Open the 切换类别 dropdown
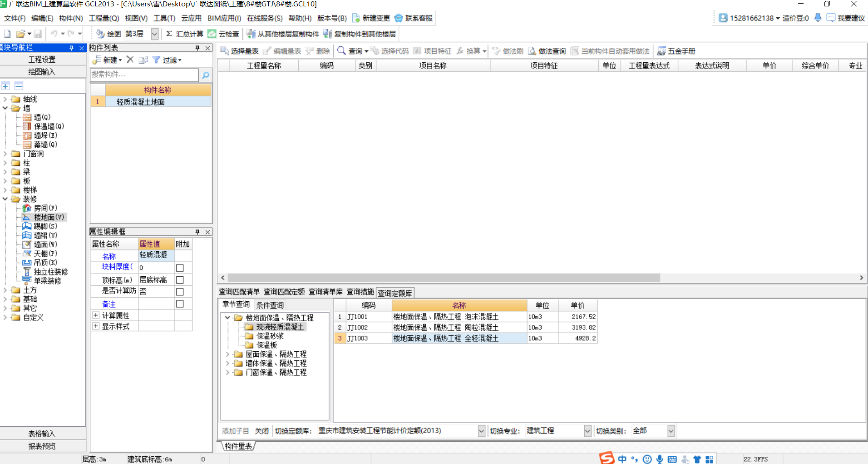The width and height of the screenshot is (868, 464). [x=671, y=431]
